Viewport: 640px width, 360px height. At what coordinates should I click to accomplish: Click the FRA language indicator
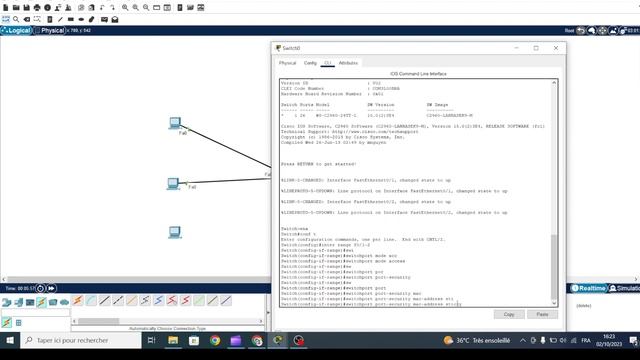pos(586,340)
